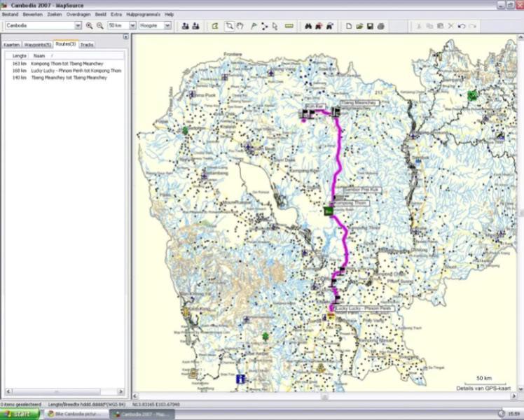Click the find nearest places icon
The width and height of the screenshot is (524, 420).
click(319, 26)
